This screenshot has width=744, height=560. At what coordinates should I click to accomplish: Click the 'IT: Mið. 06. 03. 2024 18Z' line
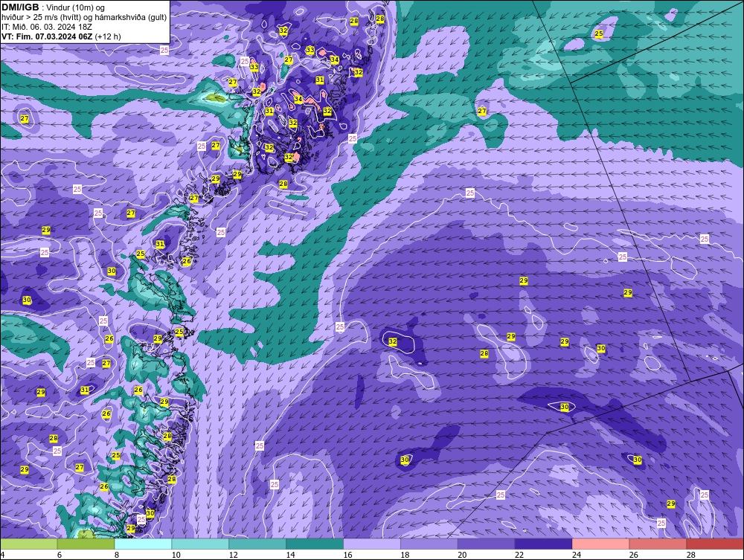47,27
